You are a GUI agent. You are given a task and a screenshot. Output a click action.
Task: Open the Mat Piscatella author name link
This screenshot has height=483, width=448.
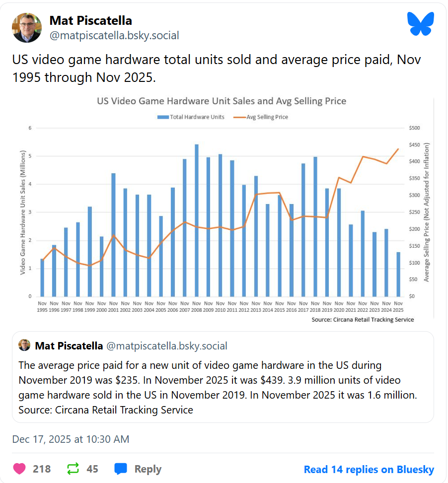pos(91,20)
